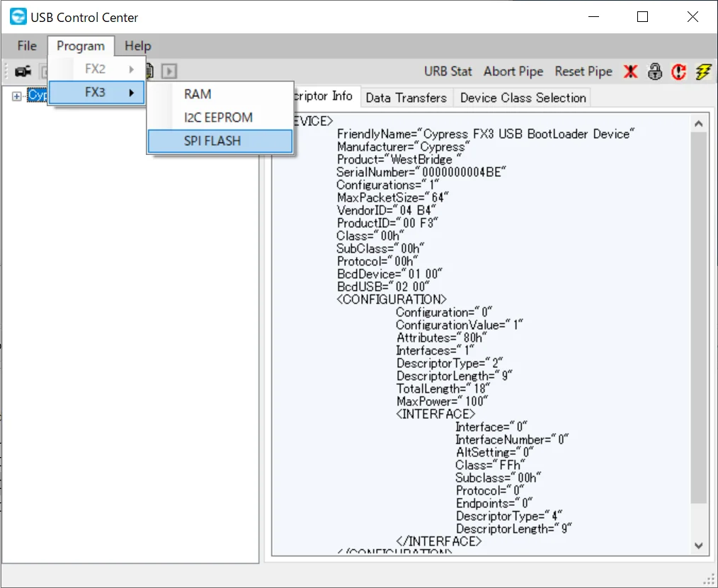The height and width of the screenshot is (588, 718).
Task: Click the URB Stat button
Action: 448,71
